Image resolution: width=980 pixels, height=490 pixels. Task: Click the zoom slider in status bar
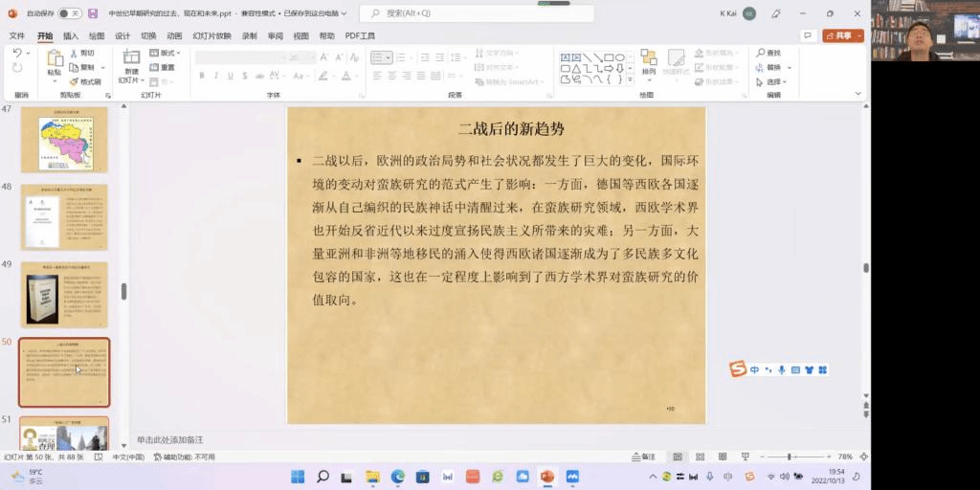click(x=791, y=457)
